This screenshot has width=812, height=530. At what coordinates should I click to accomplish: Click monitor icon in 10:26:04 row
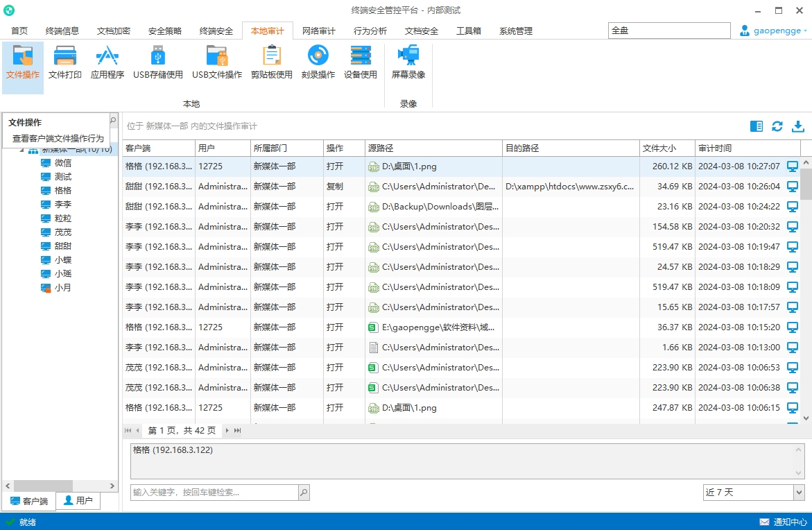point(793,187)
